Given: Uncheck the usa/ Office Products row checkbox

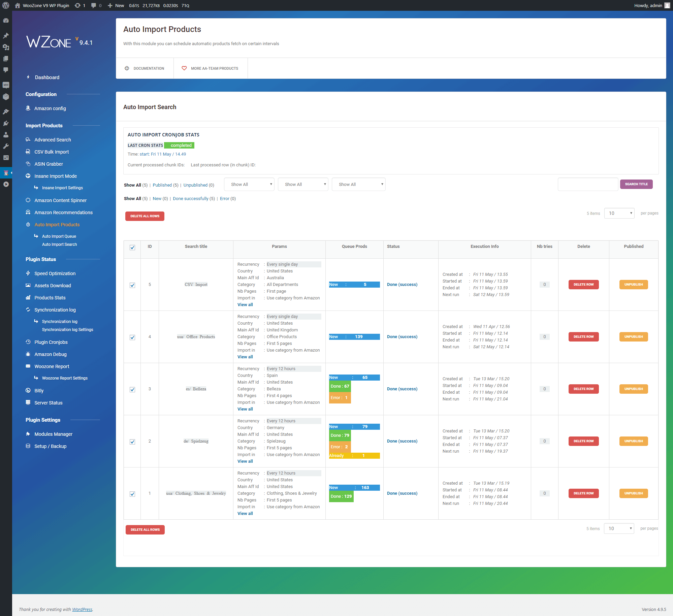Looking at the screenshot, I should point(132,337).
